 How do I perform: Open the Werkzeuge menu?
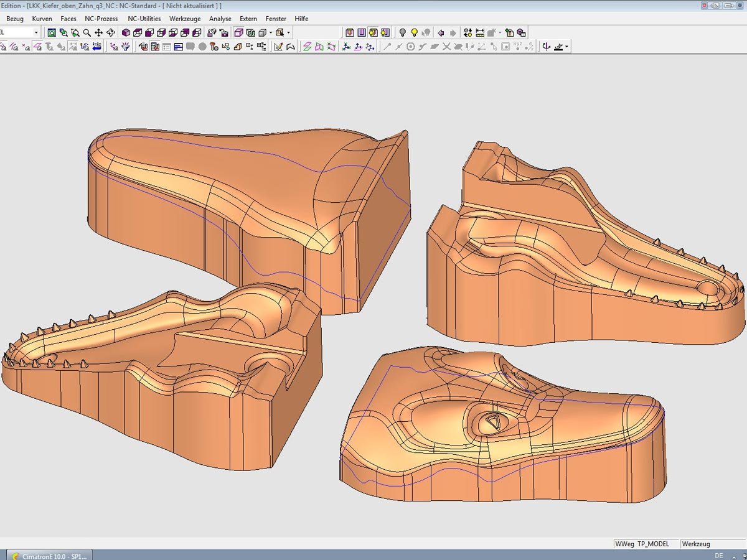tap(185, 19)
